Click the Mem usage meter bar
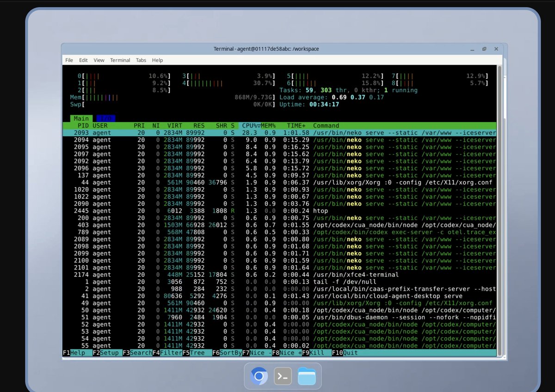 point(173,98)
